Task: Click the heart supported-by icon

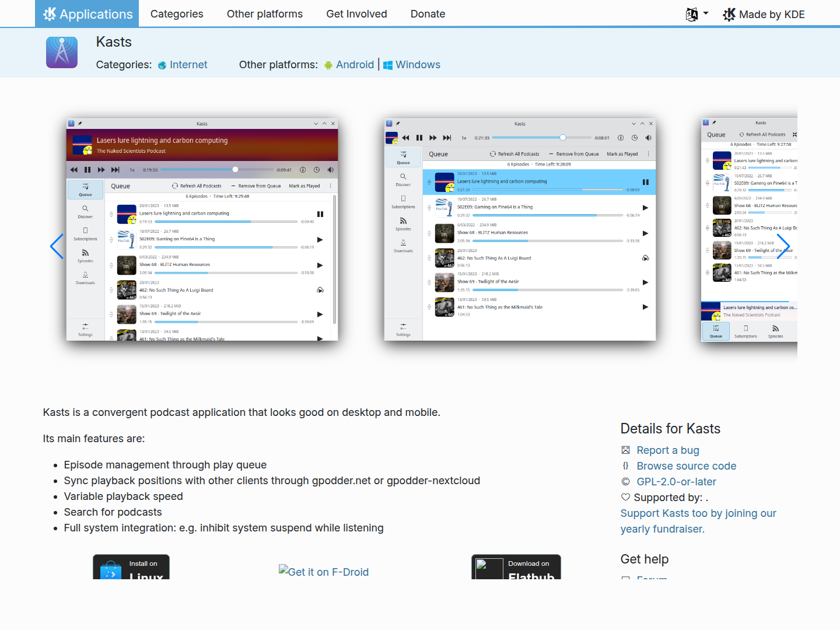Action: click(625, 497)
